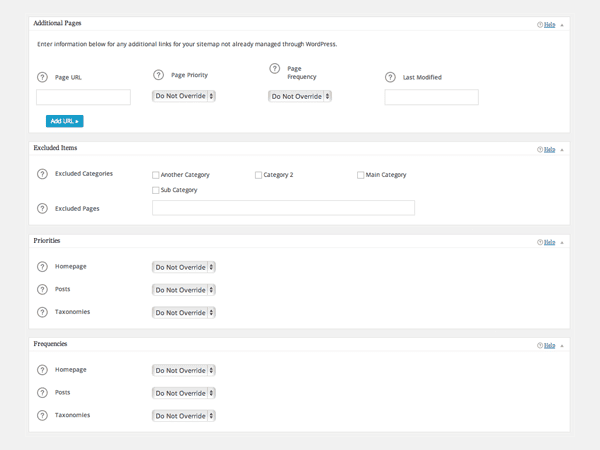
Task: Click the Add URL button
Action: coord(64,121)
